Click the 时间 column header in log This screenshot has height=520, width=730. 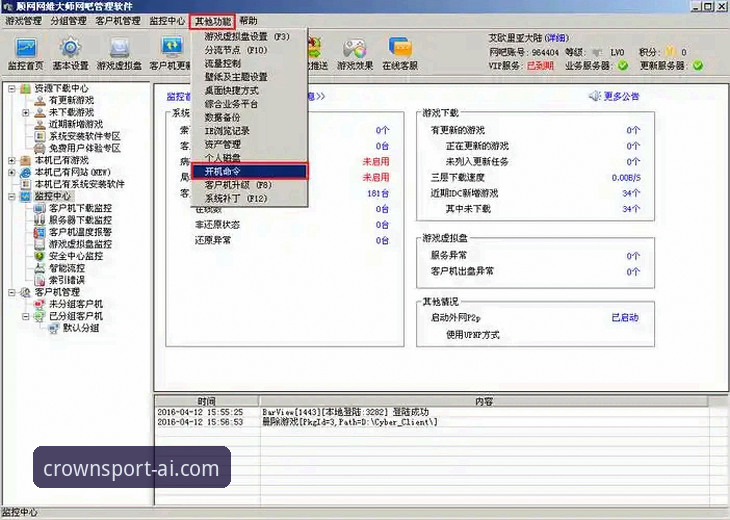click(207, 401)
